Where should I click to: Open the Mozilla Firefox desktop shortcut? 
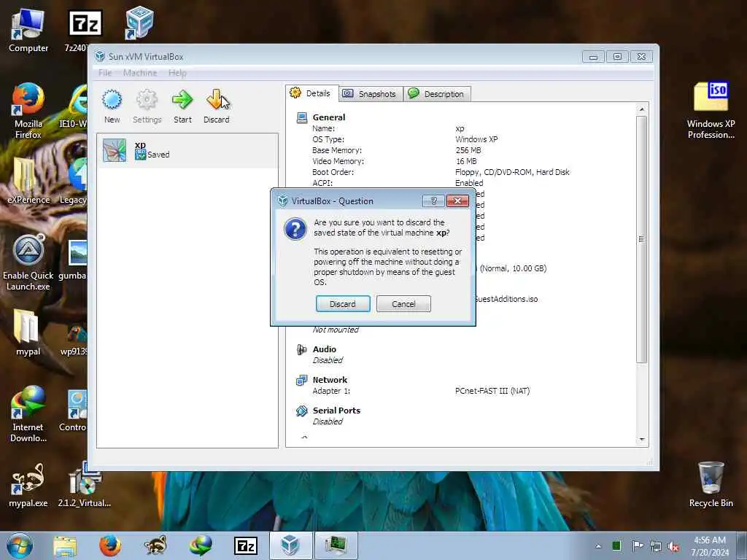28,111
